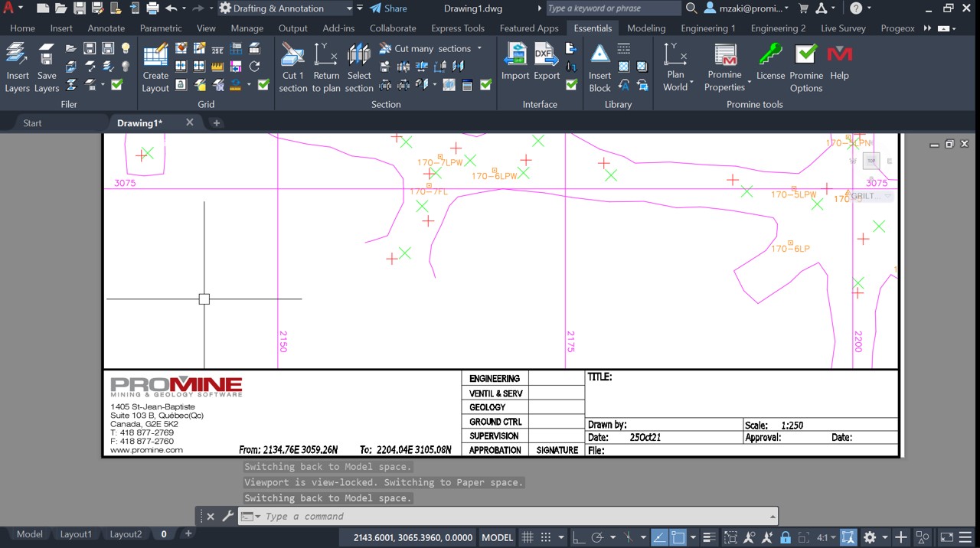
Task: Toggle ortho mode in status bar
Action: 580,537
